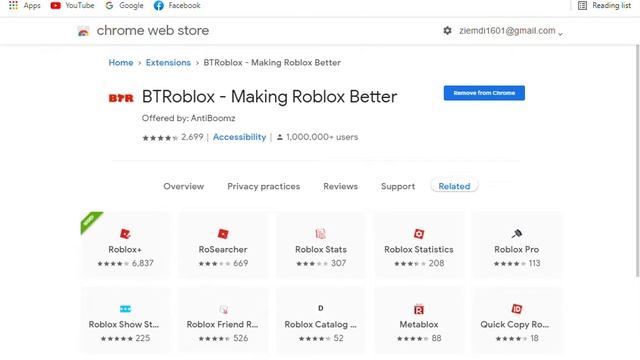Click Remove from Chrome button
The image size is (640, 360).
click(x=484, y=93)
